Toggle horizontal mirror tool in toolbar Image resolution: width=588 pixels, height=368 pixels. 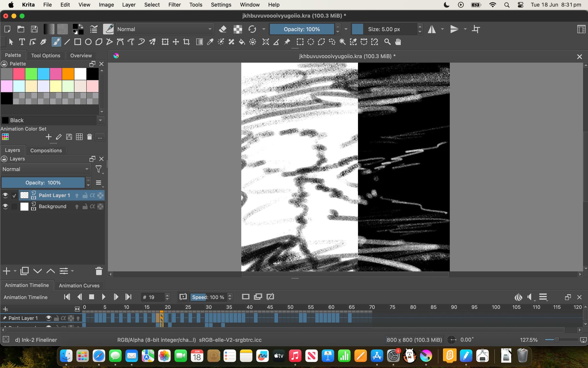pos(432,29)
